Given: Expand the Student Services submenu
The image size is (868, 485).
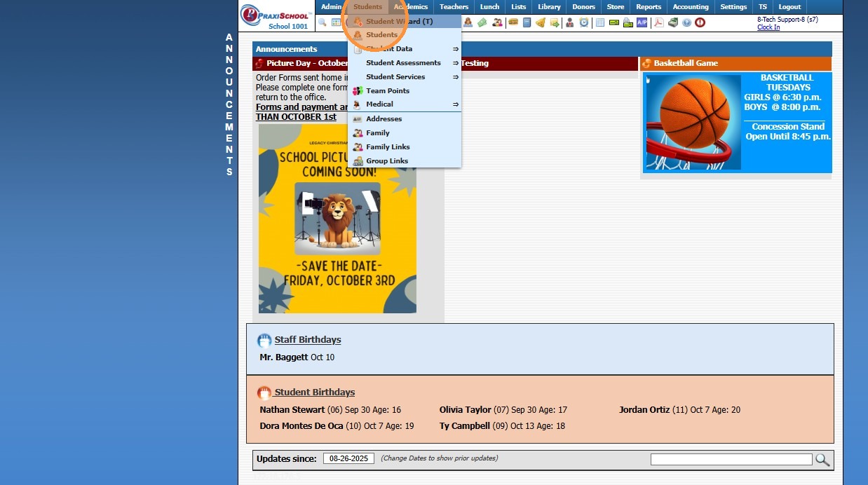Looking at the screenshot, I should click(405, 76).
